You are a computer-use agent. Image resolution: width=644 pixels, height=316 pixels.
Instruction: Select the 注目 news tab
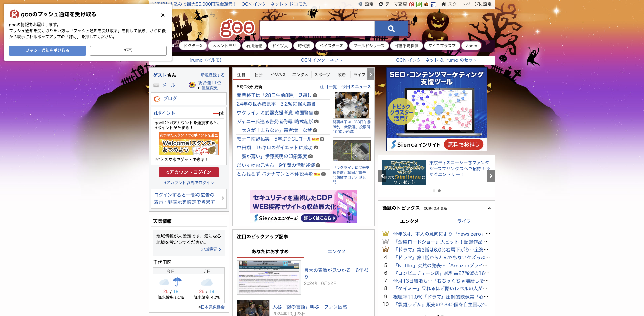241,75
